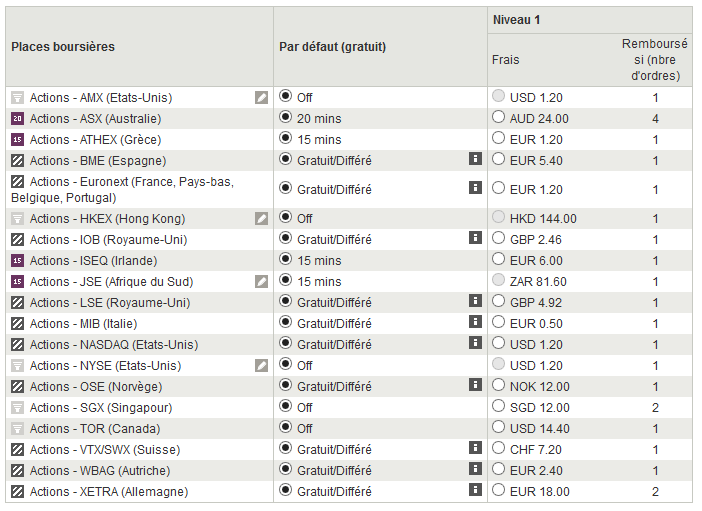The height and width of the screenshot is (511, 702).
Task: Select AUD 24.00 fee for ASX
Action: [x=500, y=118]
